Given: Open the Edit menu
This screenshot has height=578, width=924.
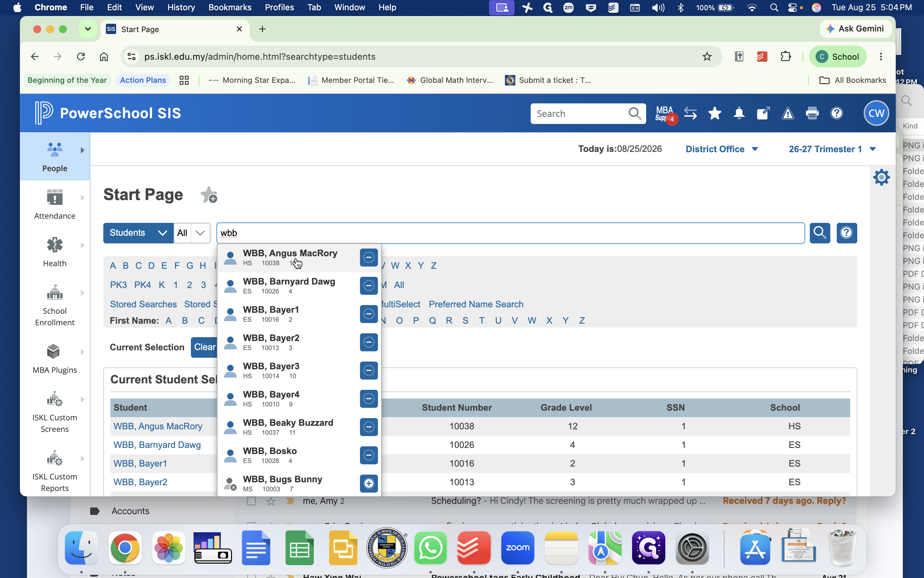Looking at the screenshot, I should coord(114,8).
